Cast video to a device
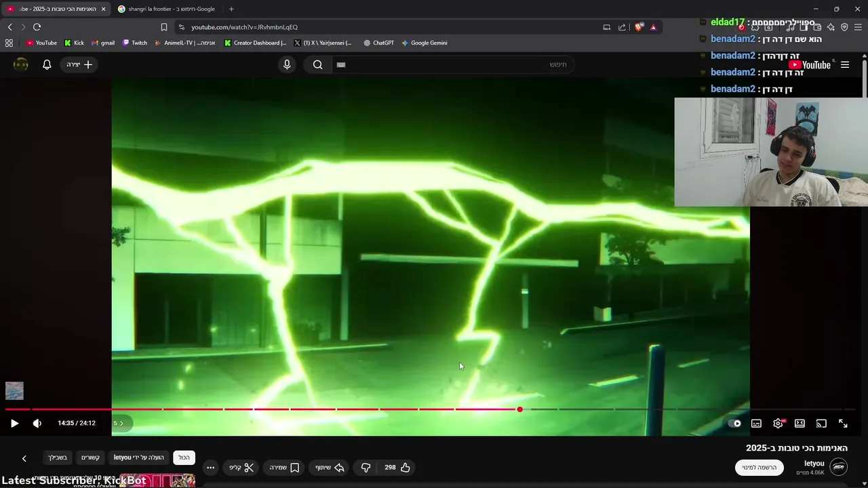The image size is (868, 488). tap(821, 423)
